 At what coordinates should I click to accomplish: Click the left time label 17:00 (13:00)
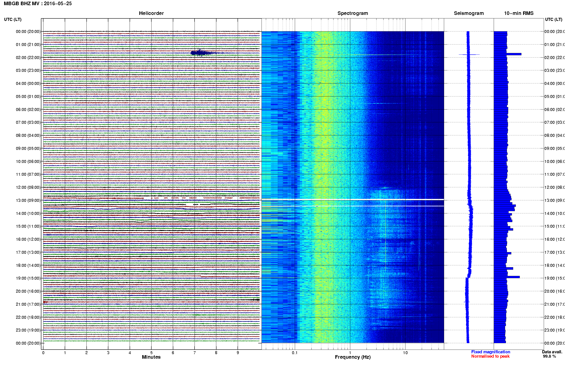click(x=28, y=252)
